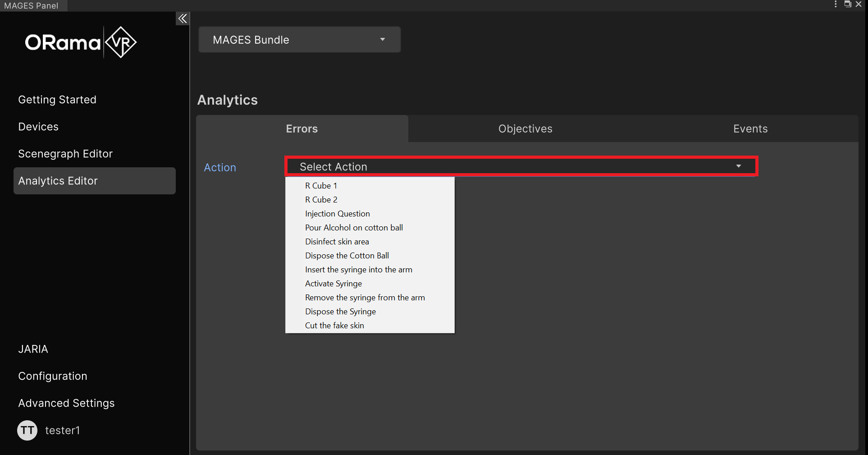Collapse the sidebar with the double-chevron arrow
This screenshot has width=868, height=455.
[182, 18]
